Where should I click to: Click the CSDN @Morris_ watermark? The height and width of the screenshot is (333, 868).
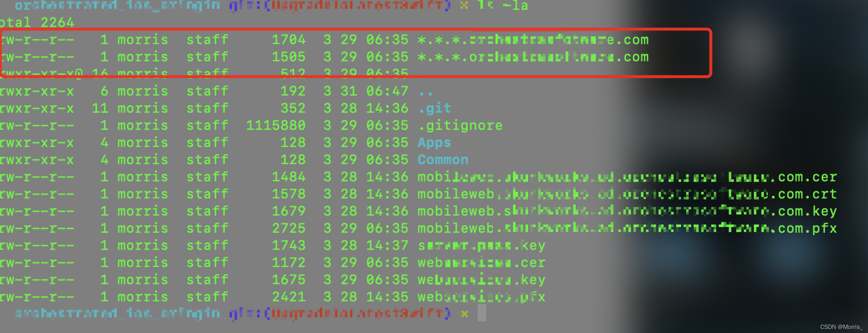pyautogui.click(x=841, y=327)
